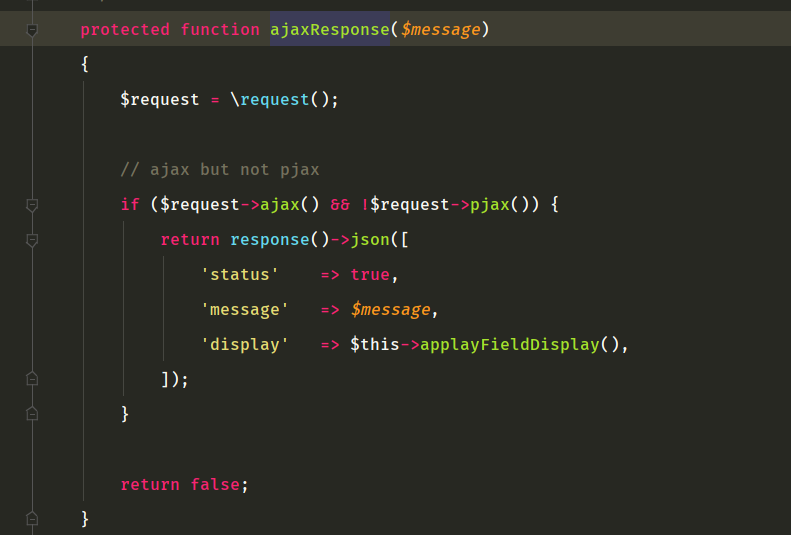Screen dimensions: 791x535
Task: Click the 'display' array key
Action: click(245, 344)
